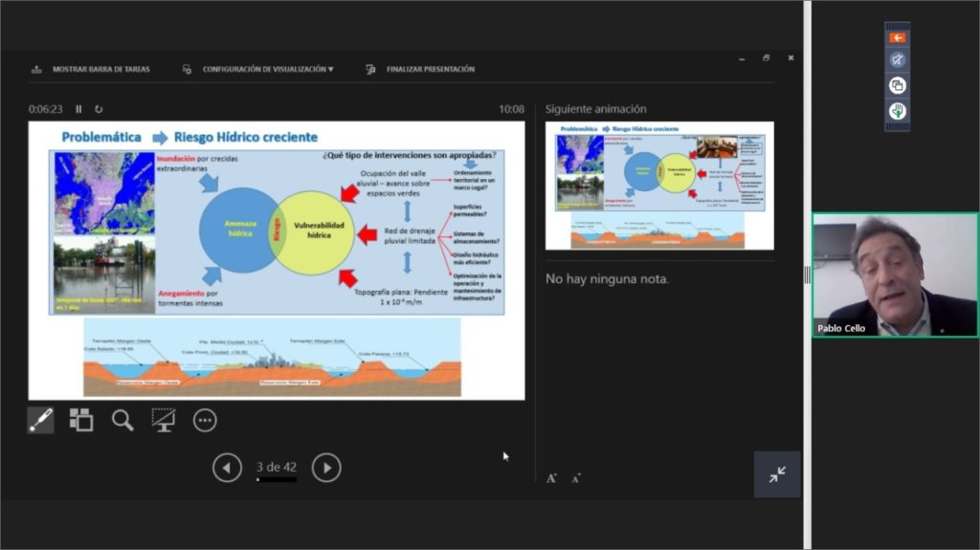Click the magnifier zoom into slide icon

122,420
